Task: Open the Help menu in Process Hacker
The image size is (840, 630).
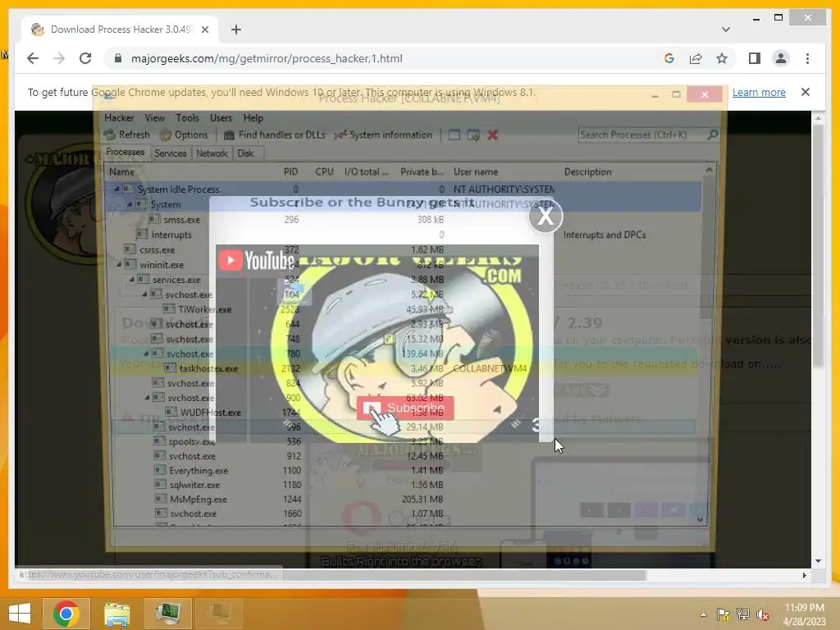Action: click(253, 118)
